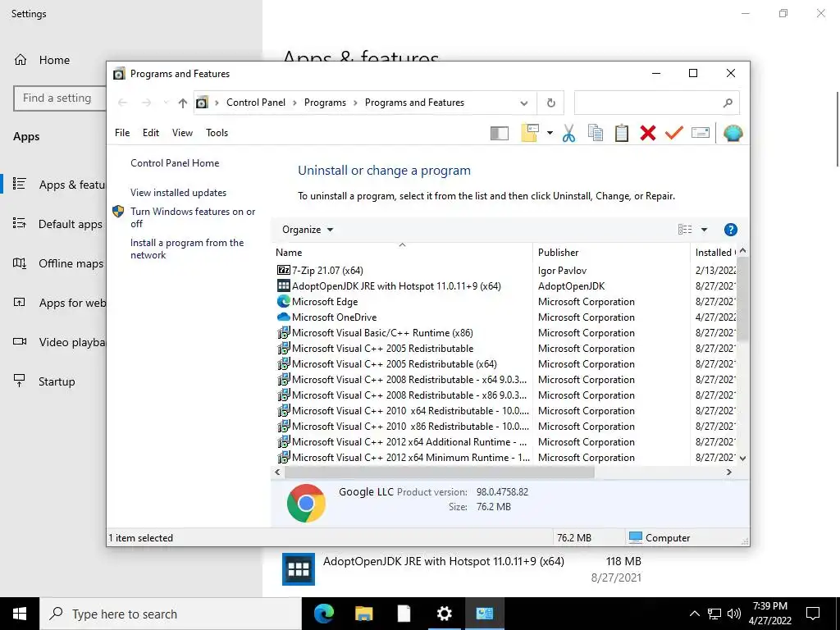The image size is (840, 630).
Task: Open the Tools menu
Action: pos(217,133)
